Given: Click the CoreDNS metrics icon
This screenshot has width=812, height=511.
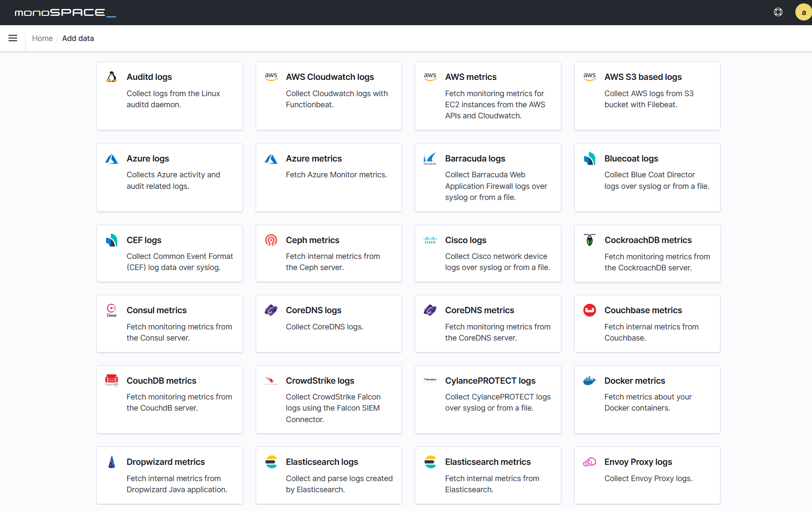Looking at the screenshot, I should tap(430, 310).
